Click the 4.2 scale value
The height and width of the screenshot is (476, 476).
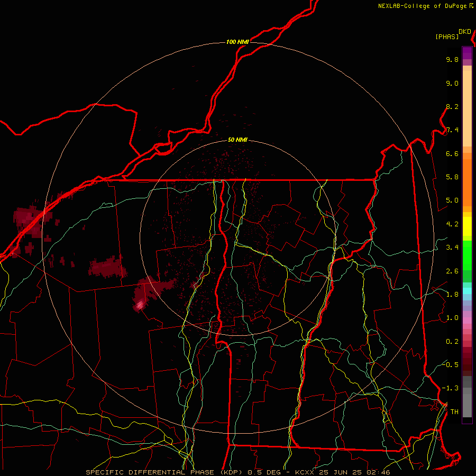tap(452, 224)
